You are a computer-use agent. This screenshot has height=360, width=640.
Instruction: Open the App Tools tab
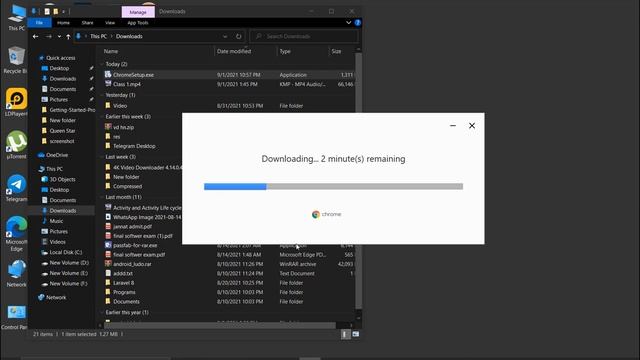click(x=138, y=23)
